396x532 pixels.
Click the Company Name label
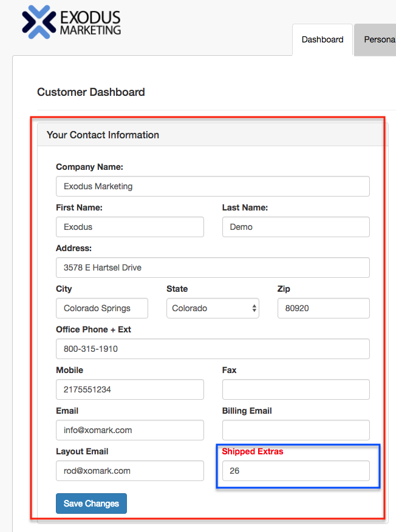(90, 167)
